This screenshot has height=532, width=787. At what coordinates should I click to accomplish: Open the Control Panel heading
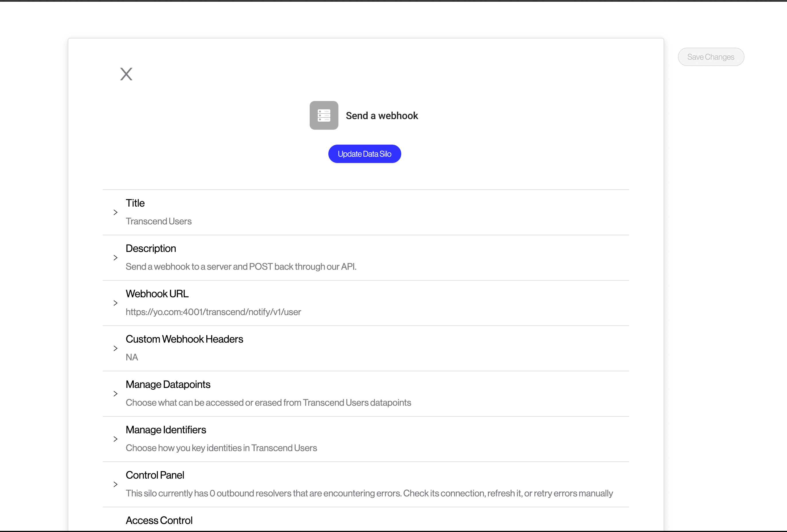(155, 475)
